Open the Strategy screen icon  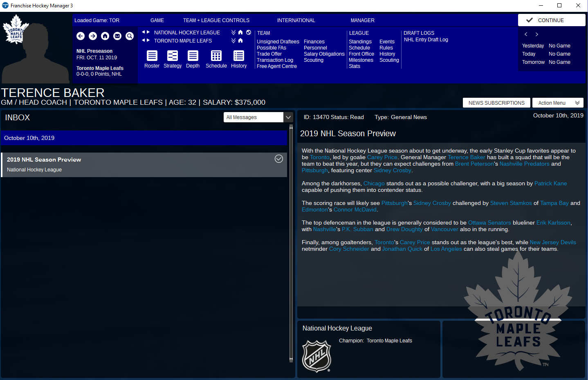(173, 56)
